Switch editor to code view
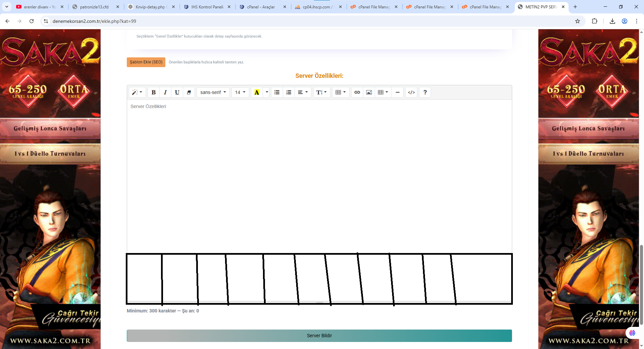This screenshot has width=644, height=349. point(412,92)
